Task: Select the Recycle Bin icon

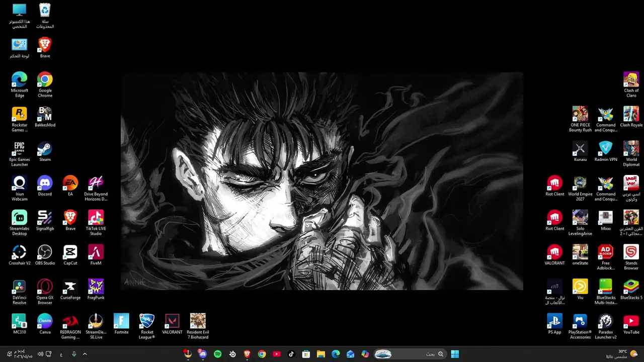Action: (x=45, y=16)
